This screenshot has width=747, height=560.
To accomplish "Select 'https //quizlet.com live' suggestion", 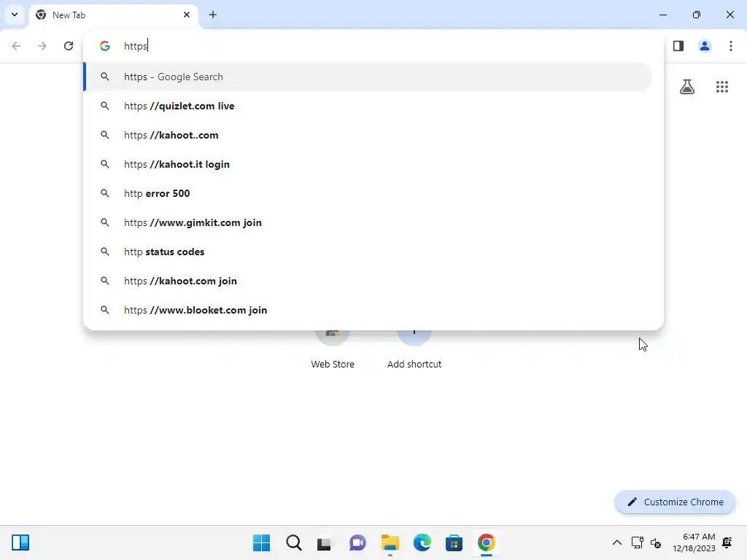I will coord(368,106).
